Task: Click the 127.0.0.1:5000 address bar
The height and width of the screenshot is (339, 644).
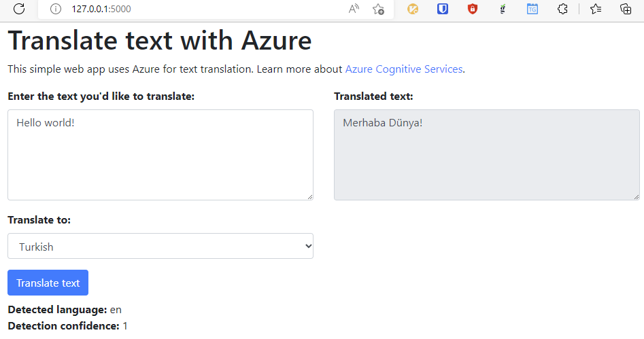Action: point(204,9)
